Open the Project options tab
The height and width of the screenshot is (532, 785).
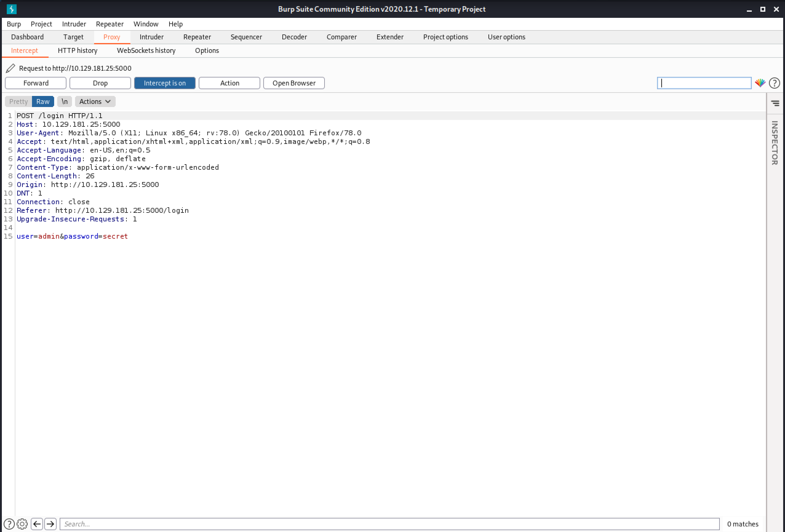[x=445, y=37]
